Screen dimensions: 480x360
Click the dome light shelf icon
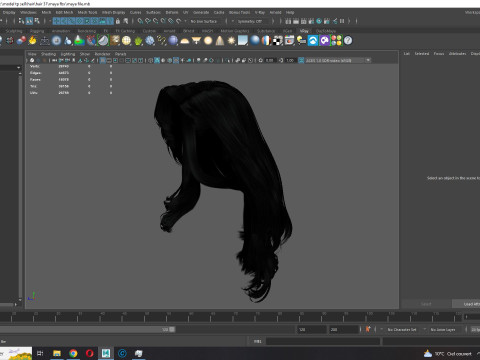click(x=185, y=41)
